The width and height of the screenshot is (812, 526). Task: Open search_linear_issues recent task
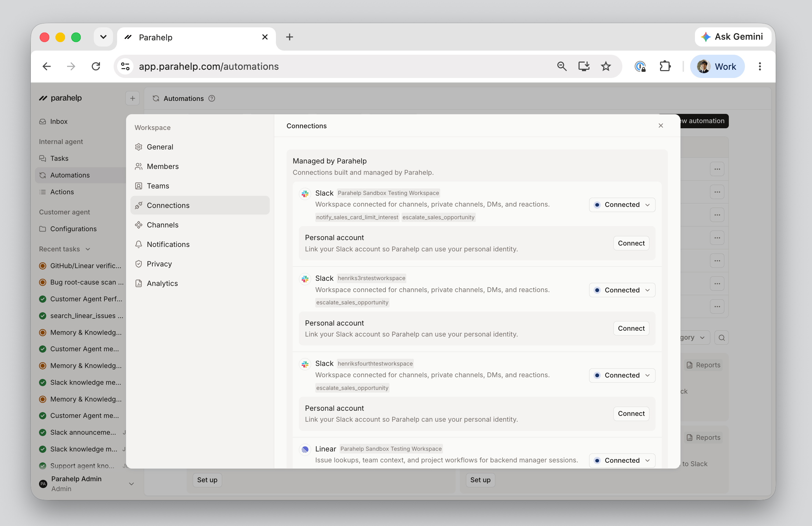pyautogui.click(x=81, y=316)
